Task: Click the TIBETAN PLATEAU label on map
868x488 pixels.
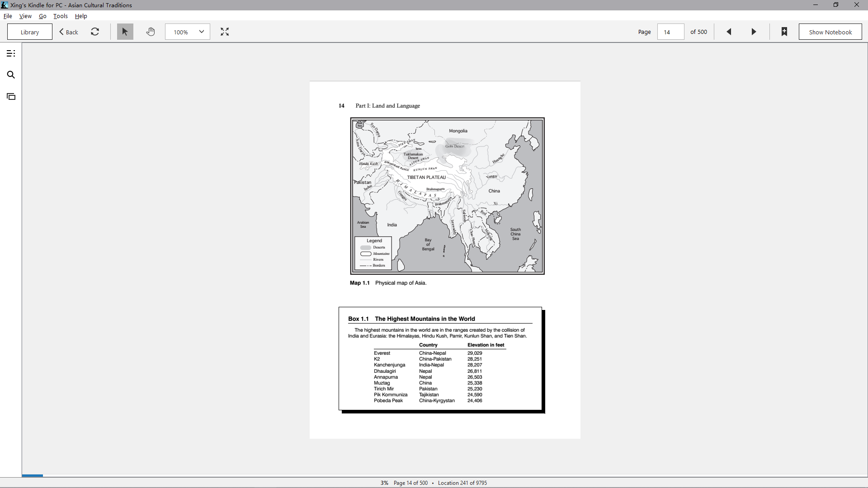Action: coord(426,177)
